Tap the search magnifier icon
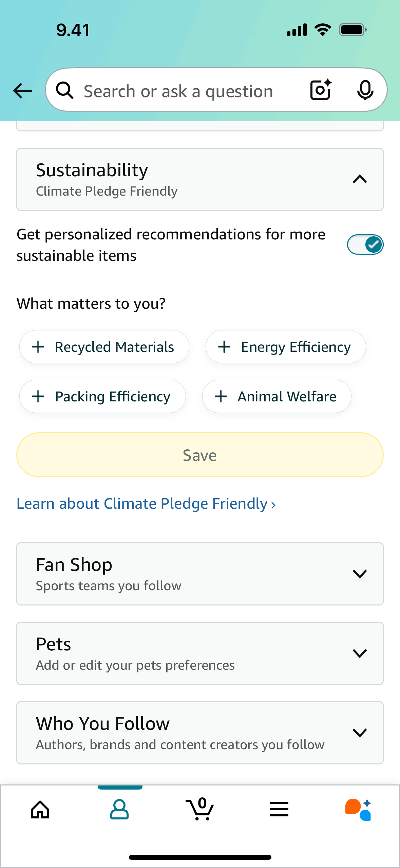 coord(64,91)
